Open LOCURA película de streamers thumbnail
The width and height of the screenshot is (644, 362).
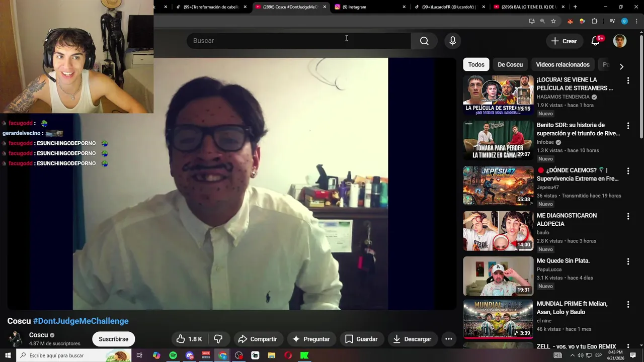point(498,96)
